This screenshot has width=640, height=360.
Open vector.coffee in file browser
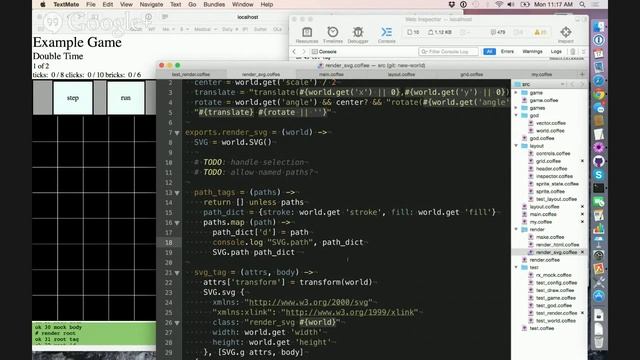click(551, 123)
